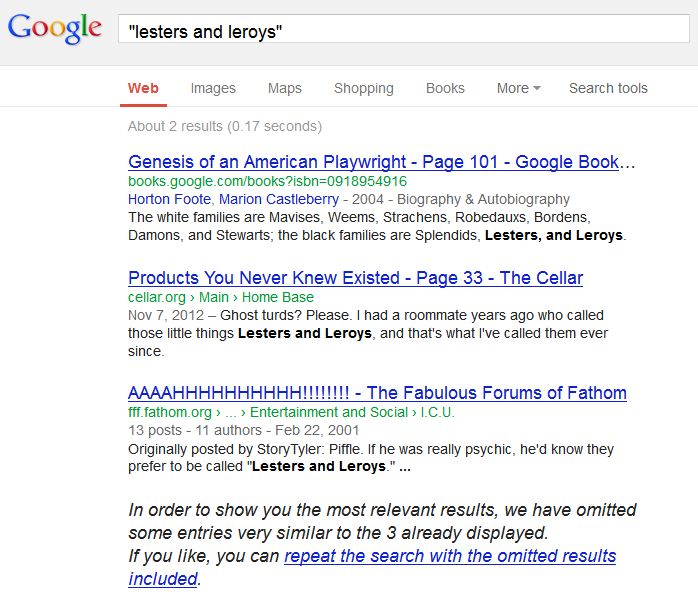Click Home Base in cellar.org breadcrumb
The width and height of the screenshot is (698, 601).
pyautogui.click(x=278, y=297)
